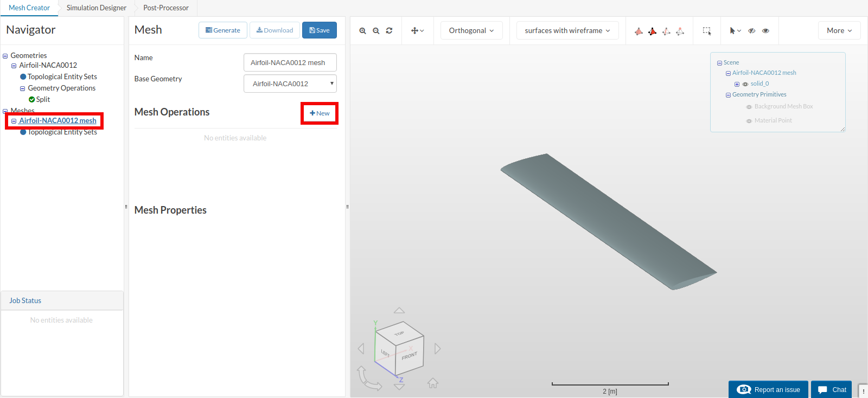868x398 pixels.
Task: Choose volume selection (first tetrahedron icon)
Action: (x=639, y=31)
